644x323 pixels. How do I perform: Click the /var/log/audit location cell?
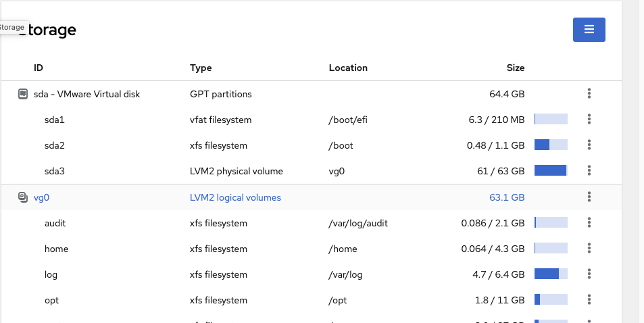[x=357, y=223]
